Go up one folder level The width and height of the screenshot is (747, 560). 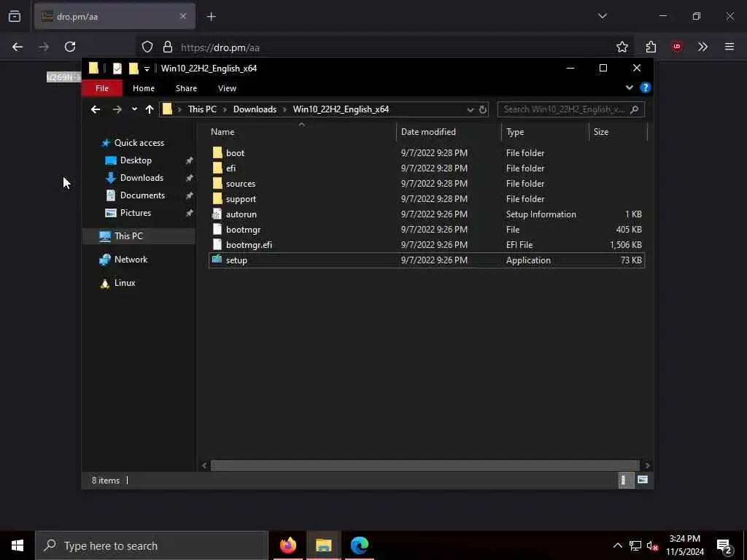(149, 109)
